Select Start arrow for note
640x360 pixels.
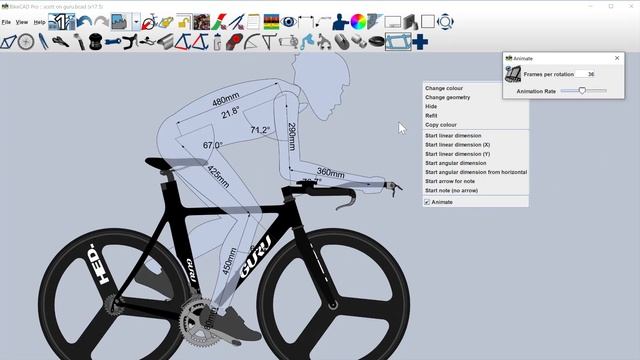pos(450,181)
